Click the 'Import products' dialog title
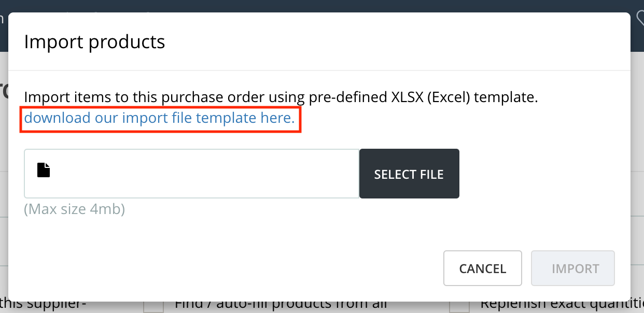Image resolution: width=644 pixels, height=313 pixels. point(94,41)
